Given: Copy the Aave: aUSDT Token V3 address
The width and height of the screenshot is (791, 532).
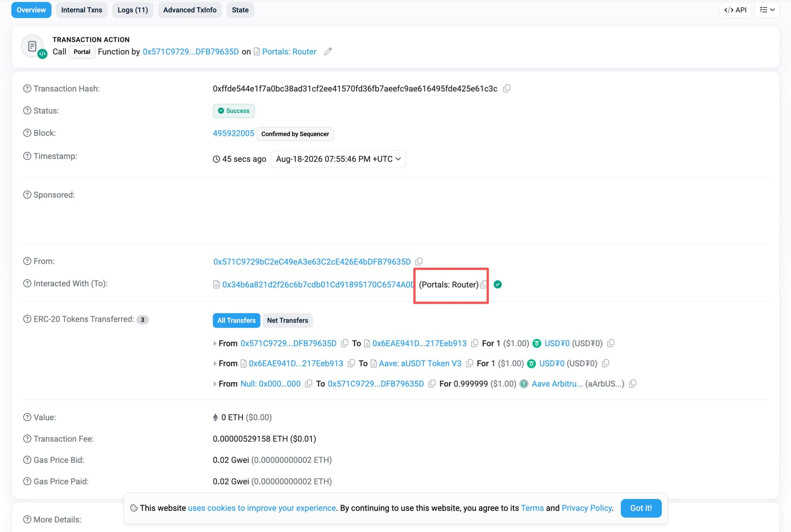Looking at the screenshot, I should (x=469, y=363).
